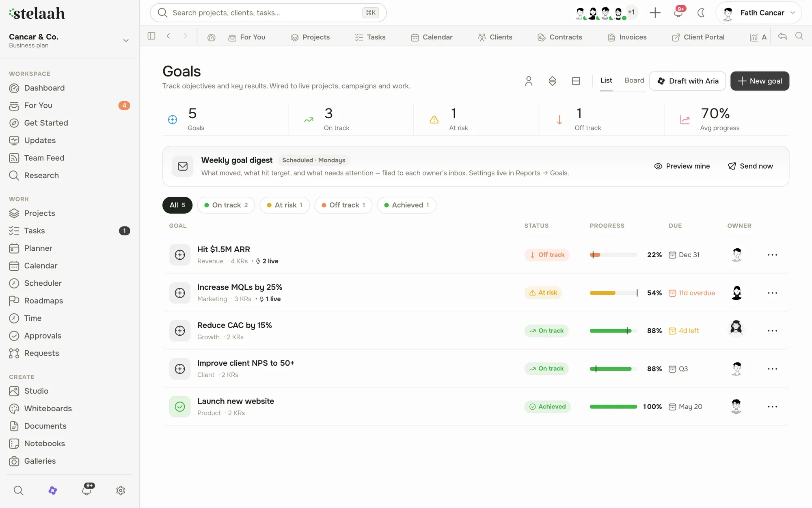Open Aria assistant icon in sidebar footer

point(52,490)
